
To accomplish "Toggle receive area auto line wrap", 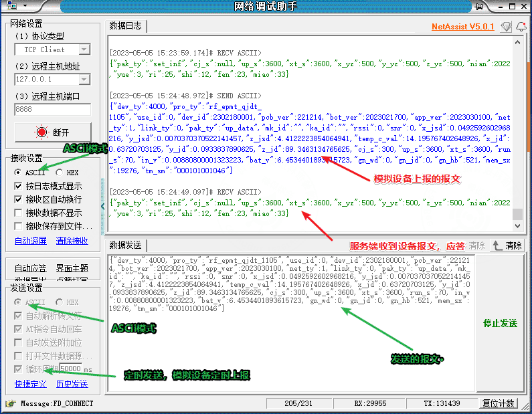I will pos(18,199).
